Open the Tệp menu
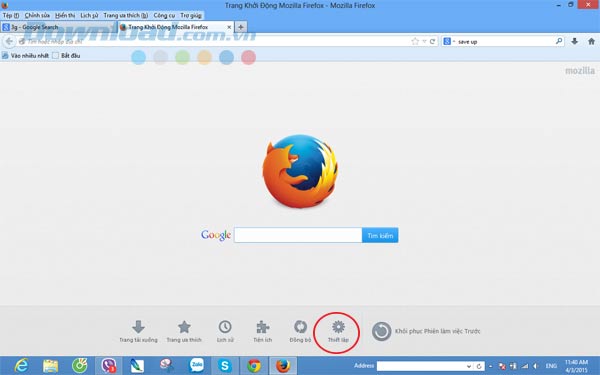This screenshot has width=600, height=375. pos(11,15)
